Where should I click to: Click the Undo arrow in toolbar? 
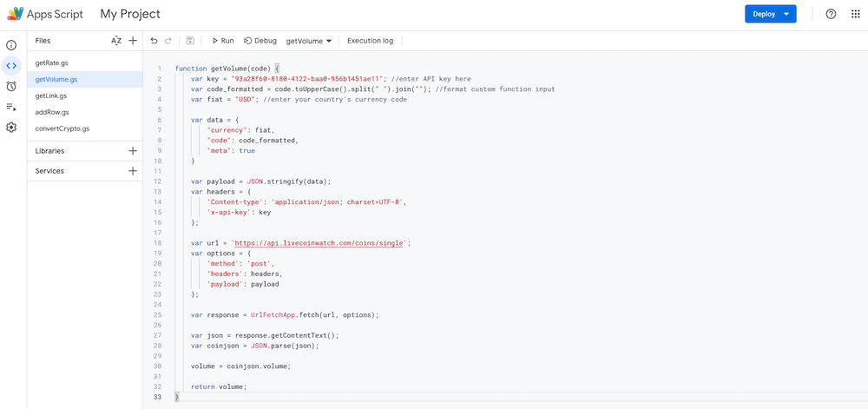tap(155, 41)
